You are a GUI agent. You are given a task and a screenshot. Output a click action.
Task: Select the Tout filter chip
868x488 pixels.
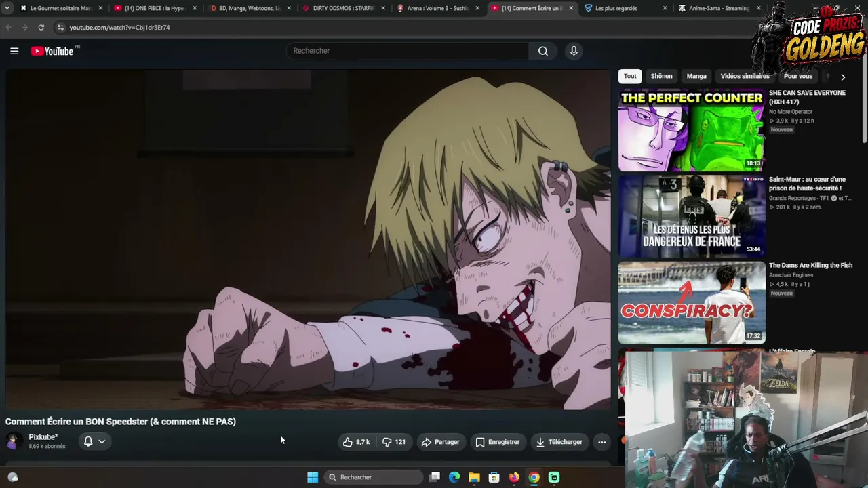coord(630,76)
